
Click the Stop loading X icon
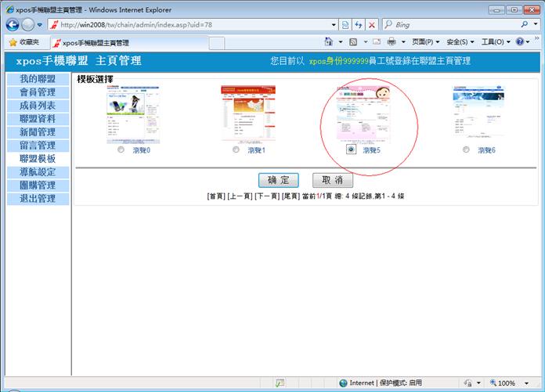pyautogui.click(x=372, y=25)
